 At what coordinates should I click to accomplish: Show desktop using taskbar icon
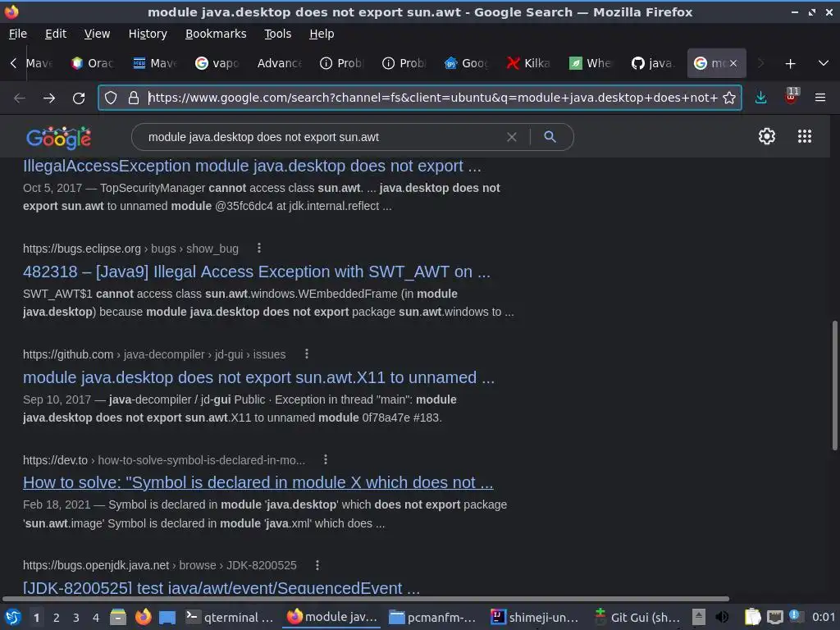coord(167,617)
